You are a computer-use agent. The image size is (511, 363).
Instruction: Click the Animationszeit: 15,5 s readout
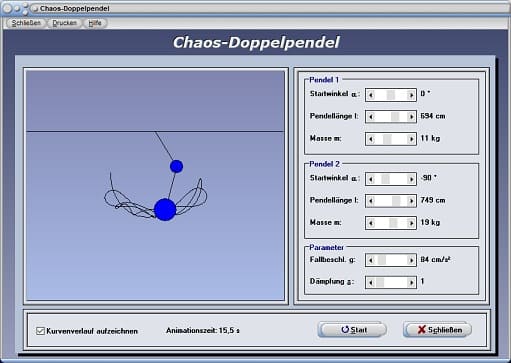[203, 331]
